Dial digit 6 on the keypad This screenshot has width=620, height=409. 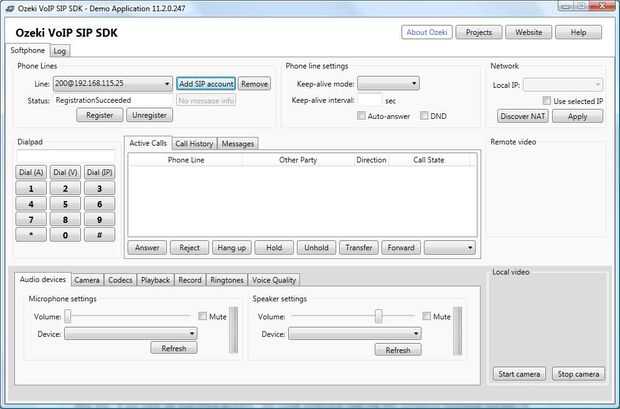pyautogui.click(x=100, y=204)
